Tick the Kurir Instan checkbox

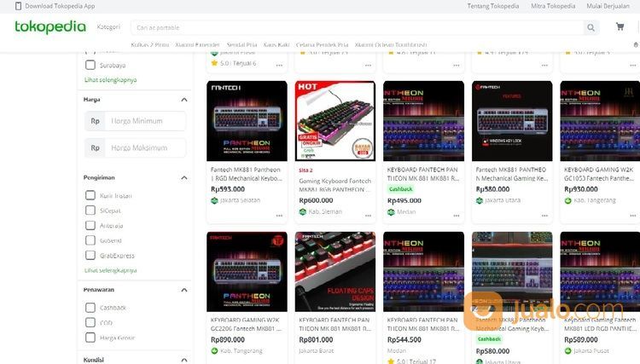coord(90,195)
